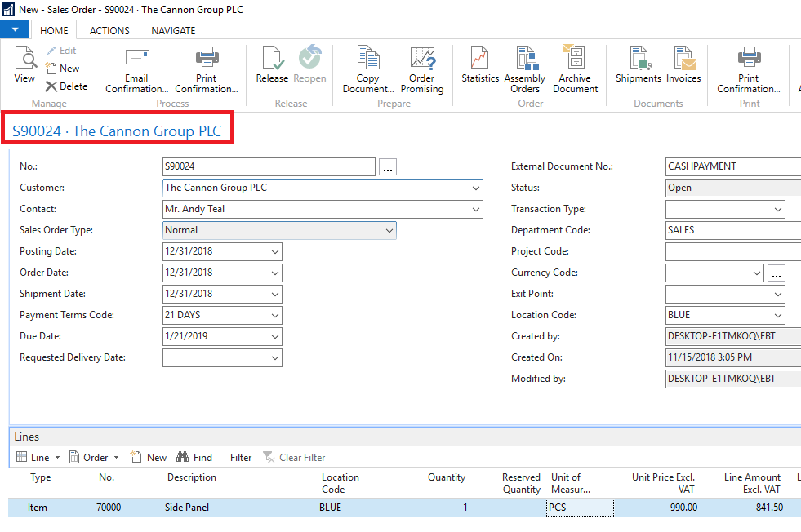This screenshot has width=801, height=532.
Task: Click the Description column header
Action: (192, 477)
